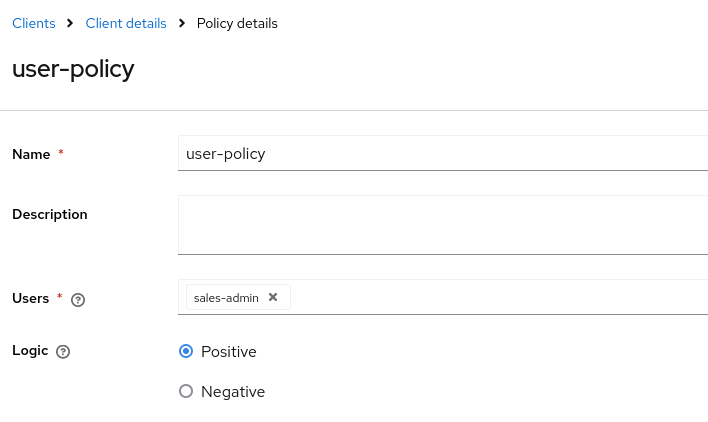The width and height of the screenshot is (708, 422).
Task: Click into the Description text area
Action: [x=440, y=224]
